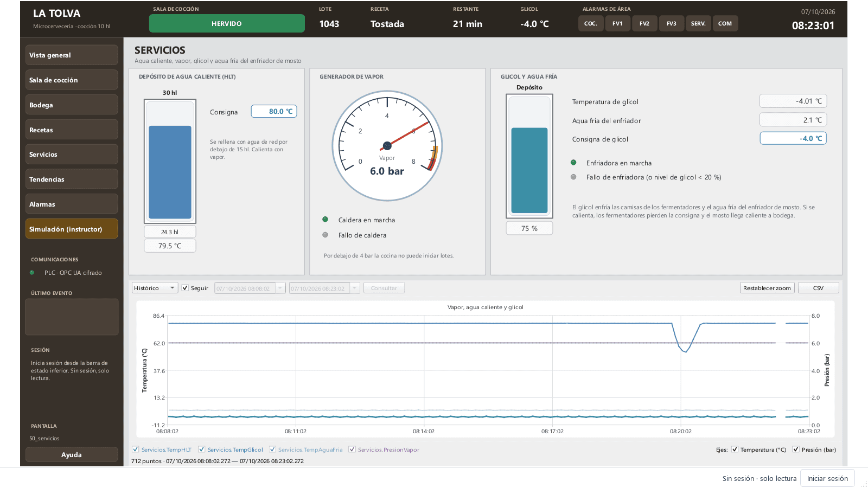Export chart data with CSV button
Screen dimensions: 868x488
[818, 288]
